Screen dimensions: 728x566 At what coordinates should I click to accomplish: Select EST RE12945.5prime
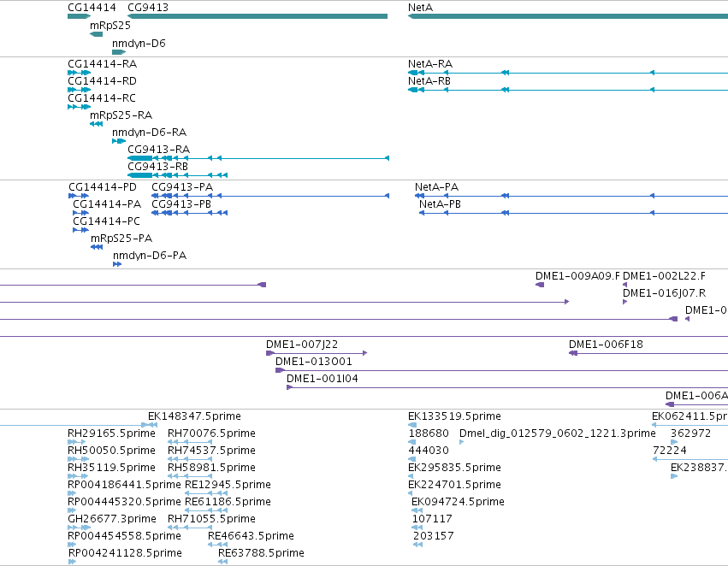tap(228, 485)
